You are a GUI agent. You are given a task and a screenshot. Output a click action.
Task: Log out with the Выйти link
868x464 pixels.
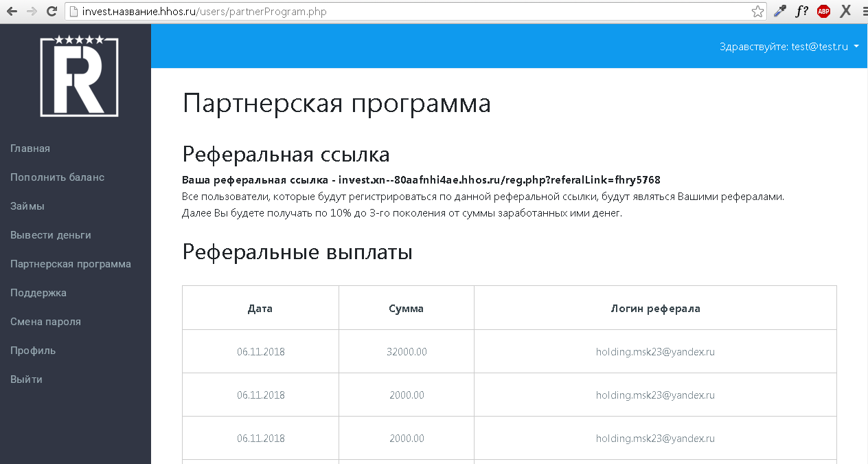26,379
